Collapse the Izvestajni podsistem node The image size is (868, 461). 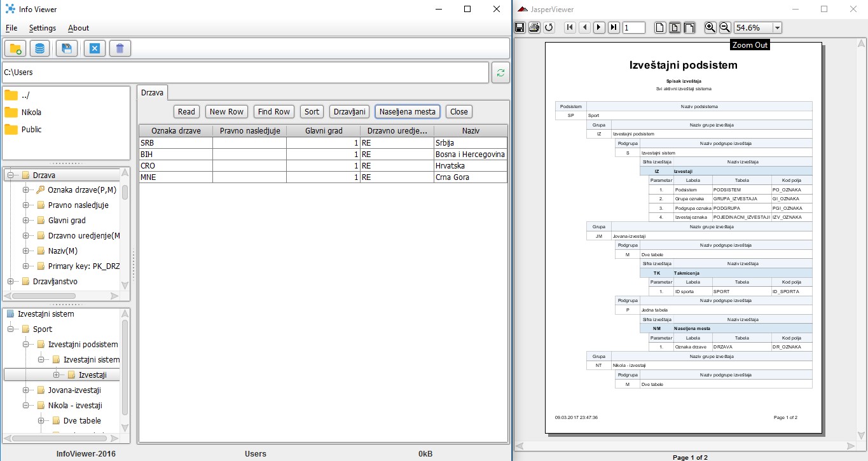tap(26, 345)
